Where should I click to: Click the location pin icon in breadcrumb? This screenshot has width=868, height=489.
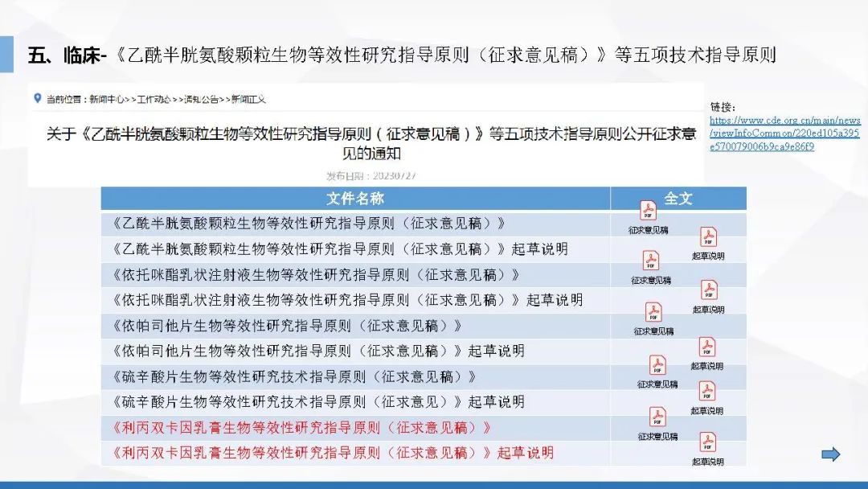(37, 98)
